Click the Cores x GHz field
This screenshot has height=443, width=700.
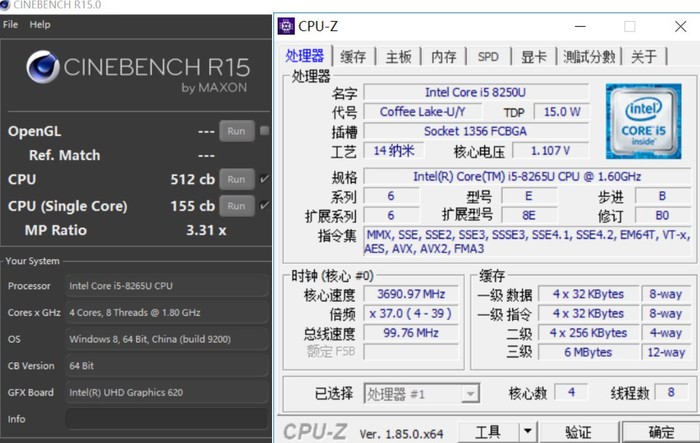[167, 313]
